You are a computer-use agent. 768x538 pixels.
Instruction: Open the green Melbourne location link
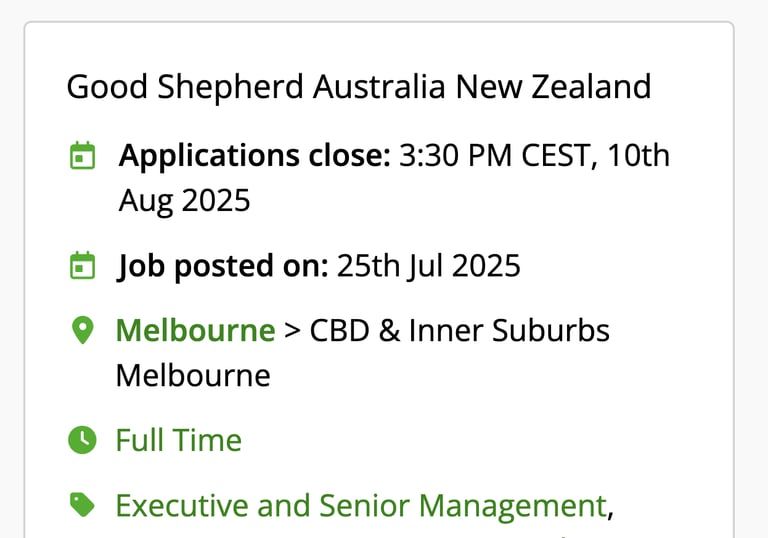[x=195, y=330]
